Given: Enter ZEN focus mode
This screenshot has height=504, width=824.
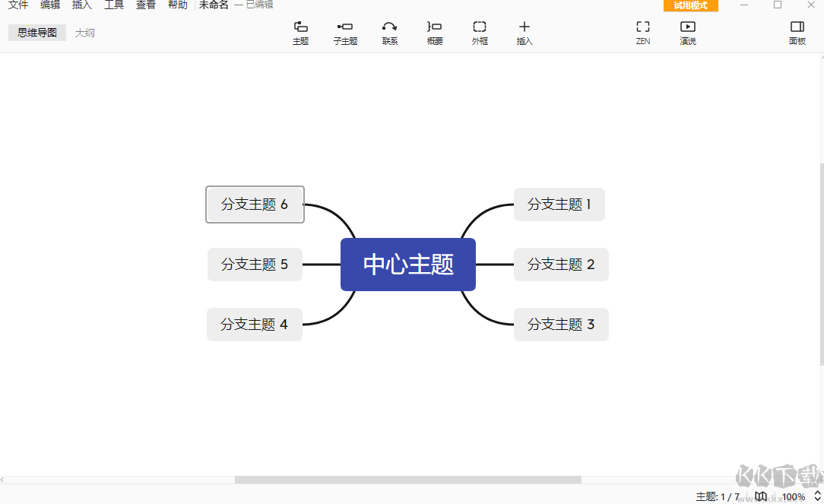Looking at the screenshot, I should coord(642,32).
